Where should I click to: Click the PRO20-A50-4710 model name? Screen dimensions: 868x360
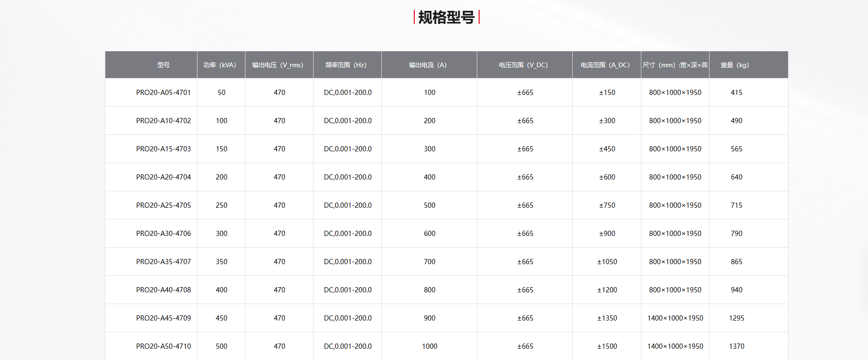point(164,346)
